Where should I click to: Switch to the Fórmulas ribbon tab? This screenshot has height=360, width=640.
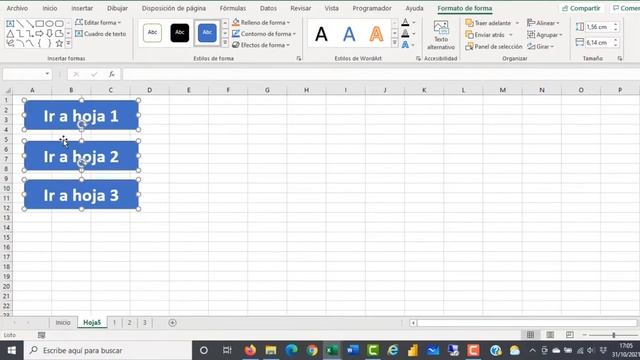(x=233, y=8)
